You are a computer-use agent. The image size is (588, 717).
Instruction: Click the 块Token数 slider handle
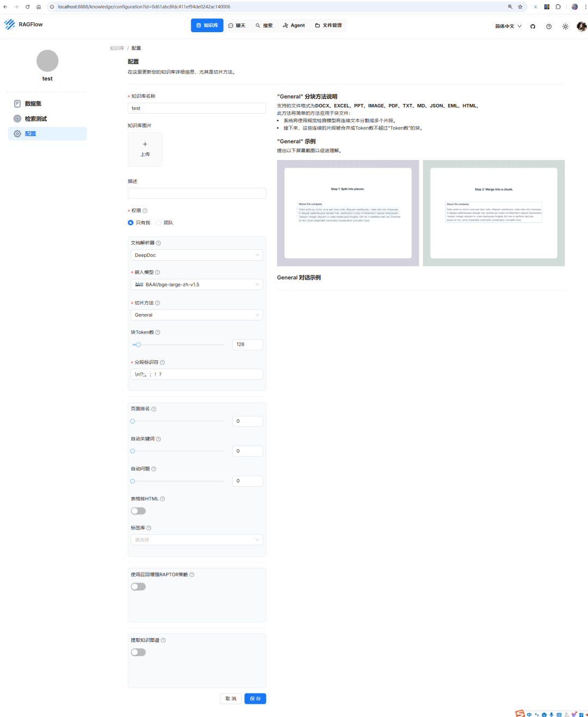pyautogui.click(x=138, y=345)
